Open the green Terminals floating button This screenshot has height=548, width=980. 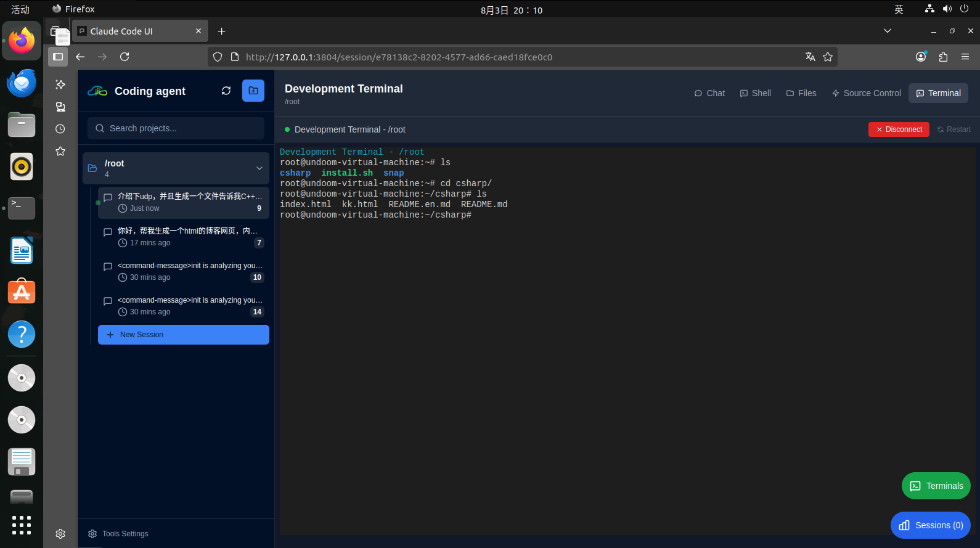pos(936,486)
